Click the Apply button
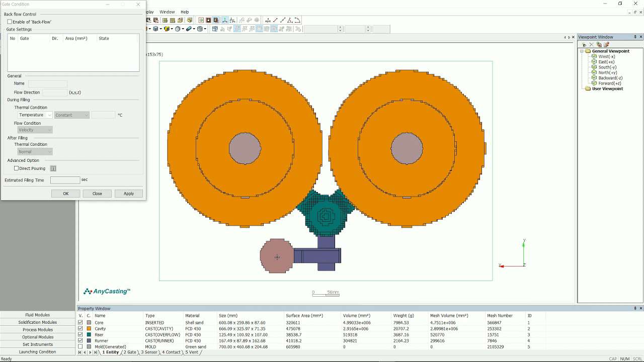 coord(129,194)
